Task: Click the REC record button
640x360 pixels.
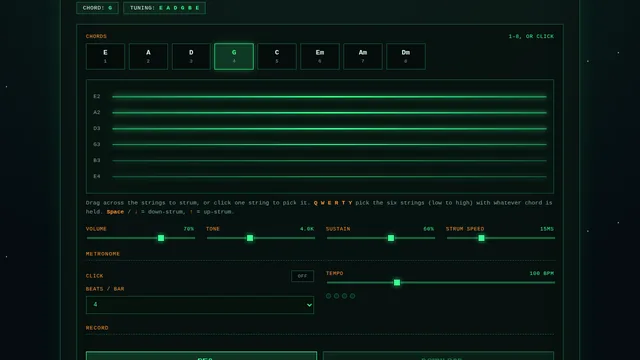Action: coord(201,356)
